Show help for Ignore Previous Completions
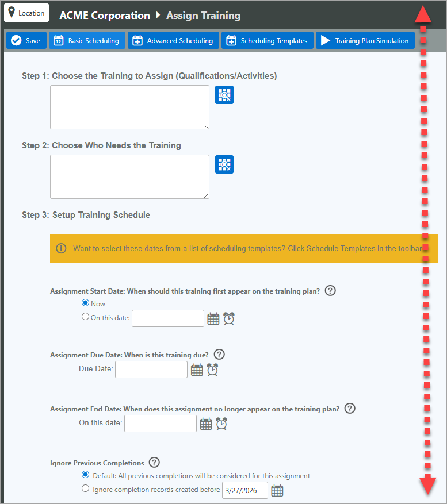Image resolution: width=447 pixels, height=504 pixels. pyautogui.click(x=154, y=462)
